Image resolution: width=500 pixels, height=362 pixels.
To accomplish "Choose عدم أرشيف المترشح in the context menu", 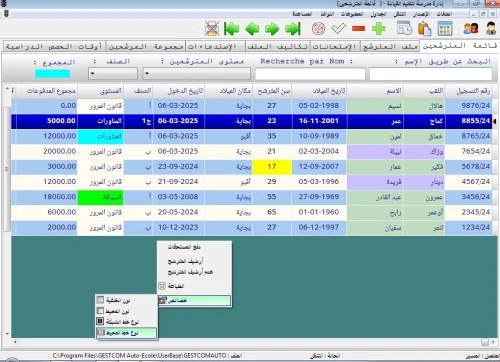I will coord(194,272).
